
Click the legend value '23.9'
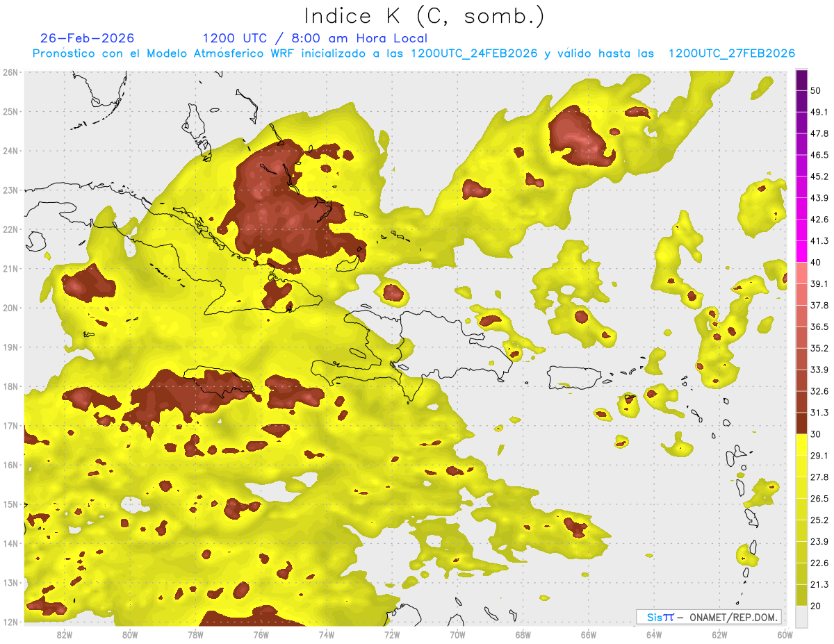point(819,542)
